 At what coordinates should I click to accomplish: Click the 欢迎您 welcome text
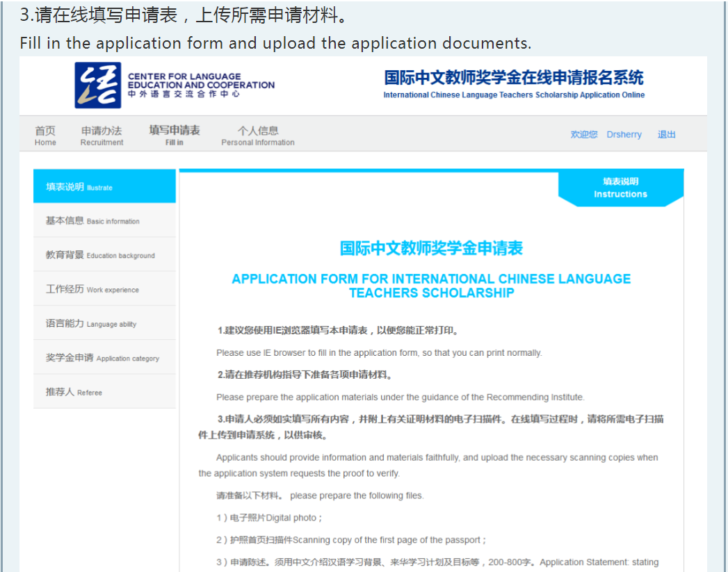click(x=583, y=134)
